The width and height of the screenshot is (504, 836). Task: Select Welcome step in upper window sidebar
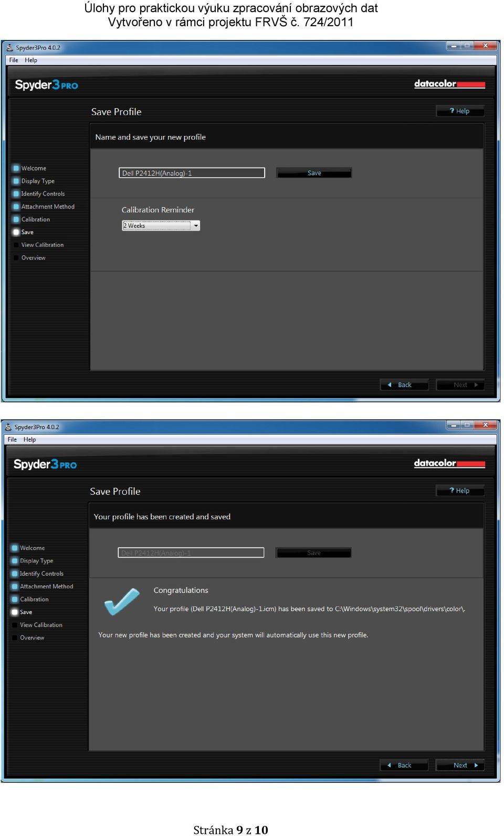[x=30, y=168]
